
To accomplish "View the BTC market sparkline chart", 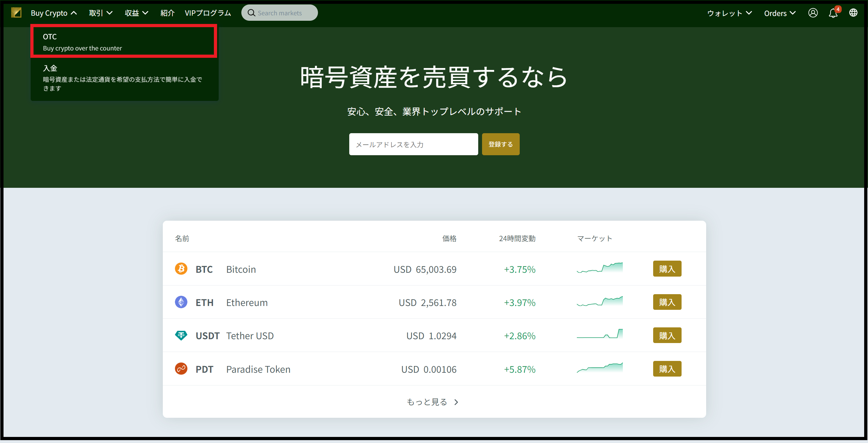I will tap(600, 268).
